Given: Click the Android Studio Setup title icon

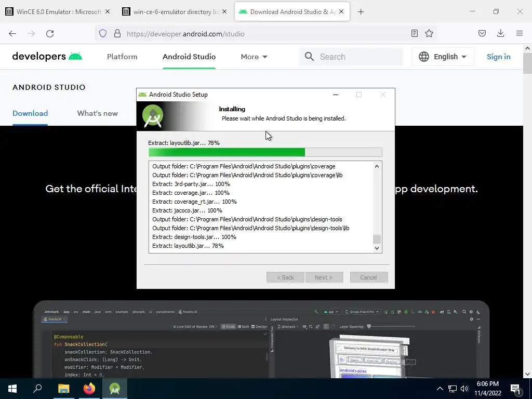Looking at the screenshot, I should 142,95.
